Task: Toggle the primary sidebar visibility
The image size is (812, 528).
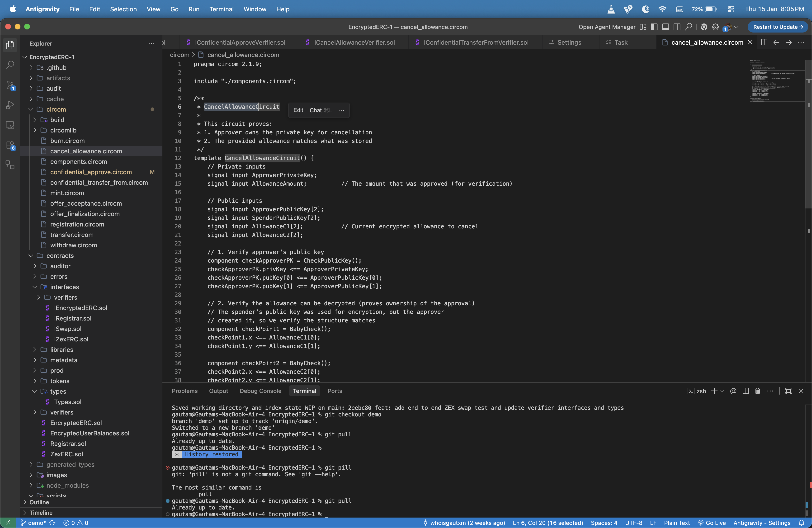Action: [654, 27]
